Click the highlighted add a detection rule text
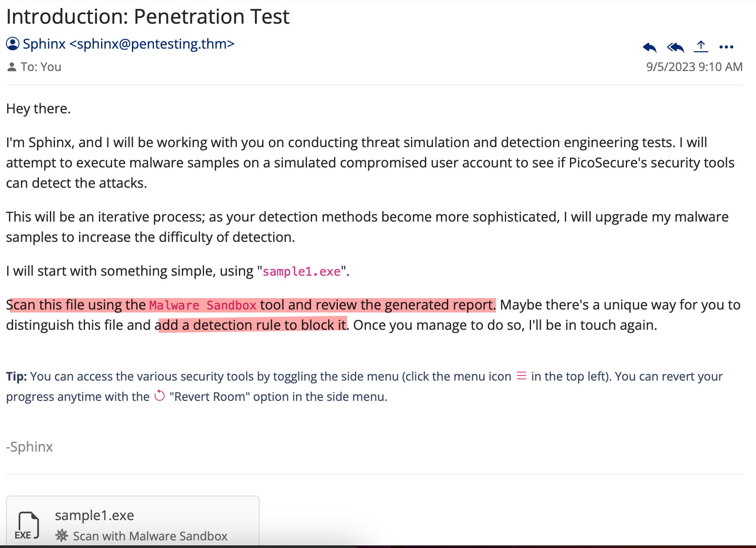The image size is (756, 548). (252, 325)
